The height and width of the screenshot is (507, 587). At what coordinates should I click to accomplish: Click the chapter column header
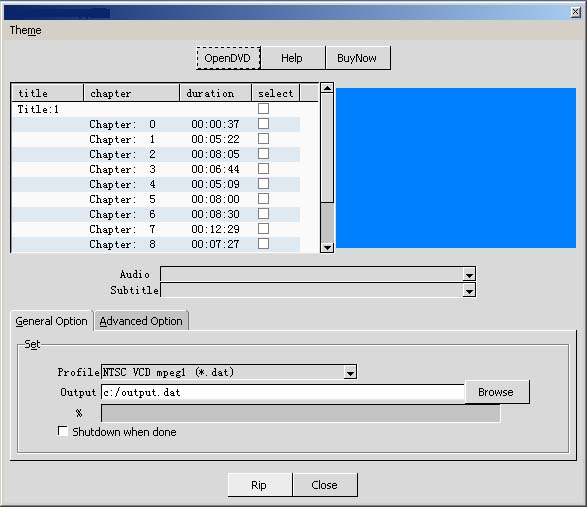(x=131, y=93)
